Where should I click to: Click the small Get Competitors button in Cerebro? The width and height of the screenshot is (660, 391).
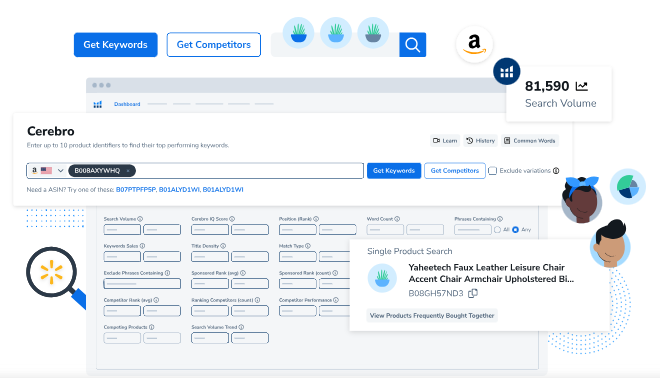click(455, 170)
